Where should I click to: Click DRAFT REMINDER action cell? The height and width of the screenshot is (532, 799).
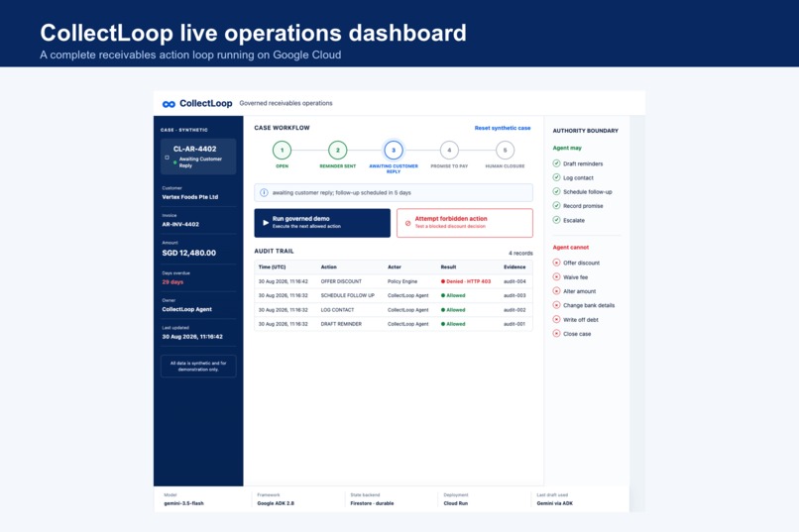341,324
